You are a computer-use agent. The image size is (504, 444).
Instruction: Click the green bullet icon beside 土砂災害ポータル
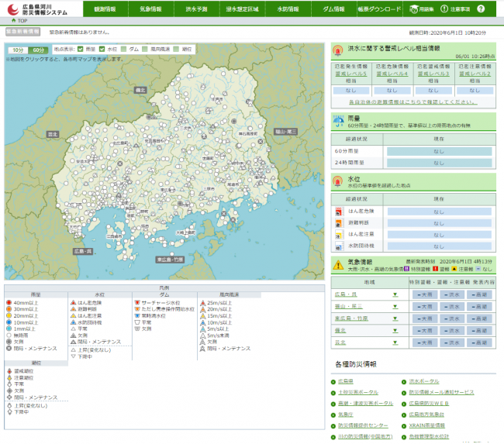pos(333,393)
